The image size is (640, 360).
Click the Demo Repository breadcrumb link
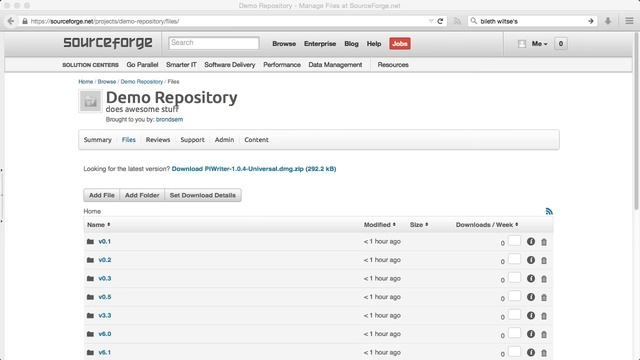pyautogui.click(x=142, y=82)
